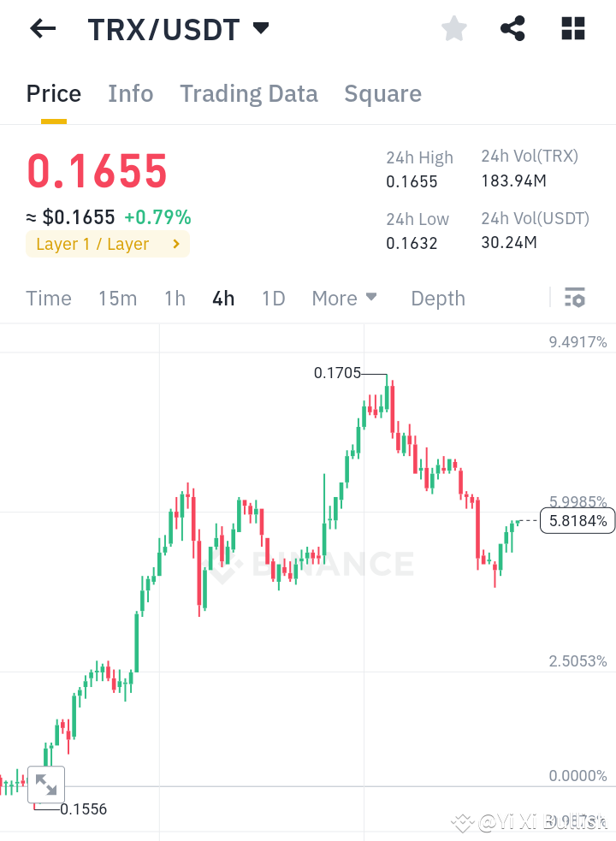Select the 1h candlestick interval
The width and height of the screenshot is (616, 841).
point(175,298)
